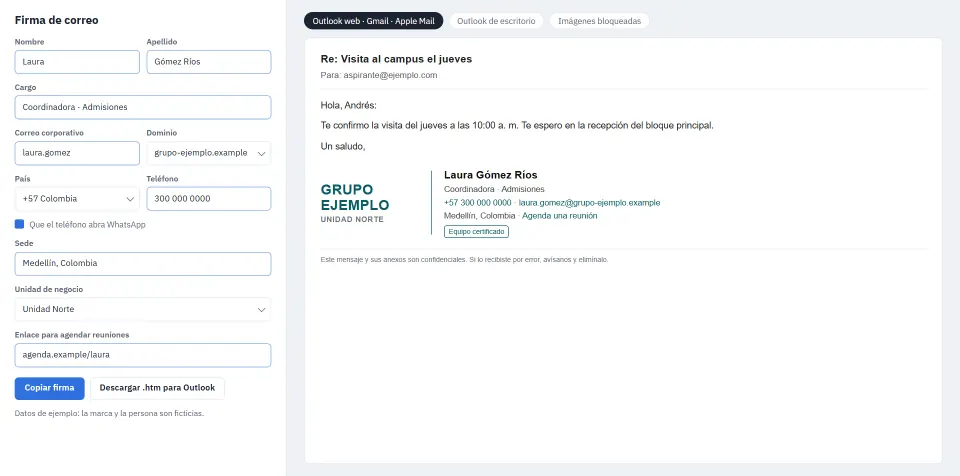Click the confidentiality disclaimer text
The width and height of the screenshot is (960, 476).
pyautogui.click(x=464, y=260)
